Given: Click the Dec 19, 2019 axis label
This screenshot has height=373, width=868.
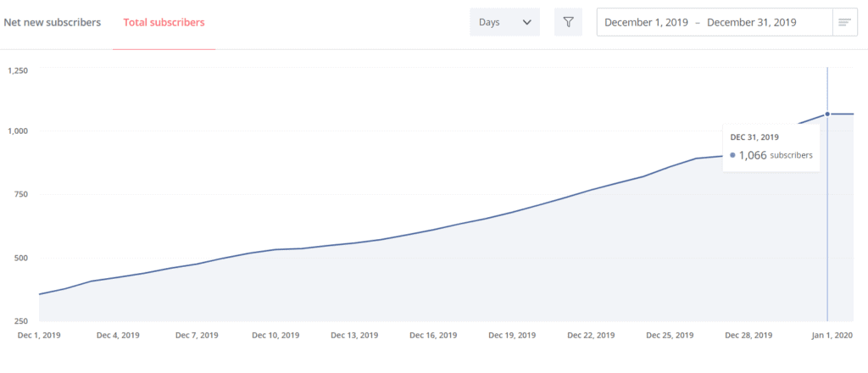Looking at the screenshot, I should 512,336.
